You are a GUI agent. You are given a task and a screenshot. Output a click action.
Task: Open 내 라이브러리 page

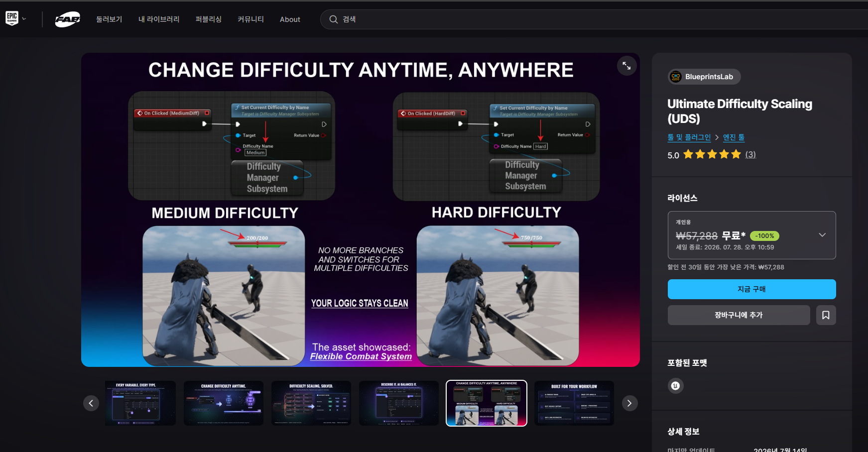pos(159,19)
